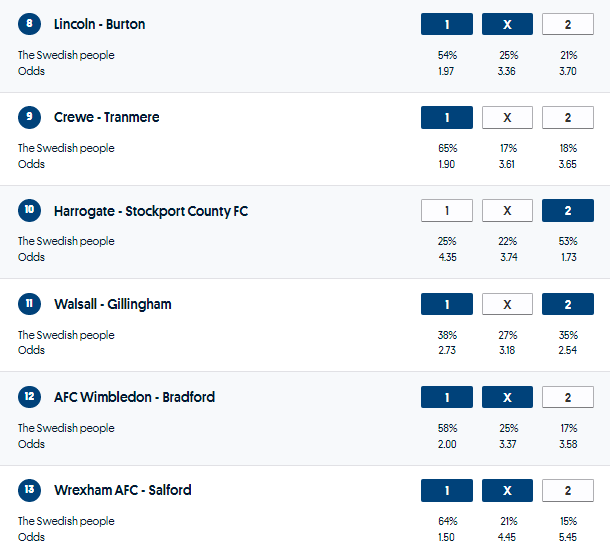Select away win (2) for Crewe - Tranmere
The height and width of the screenshot is (557, 610).
567,118
